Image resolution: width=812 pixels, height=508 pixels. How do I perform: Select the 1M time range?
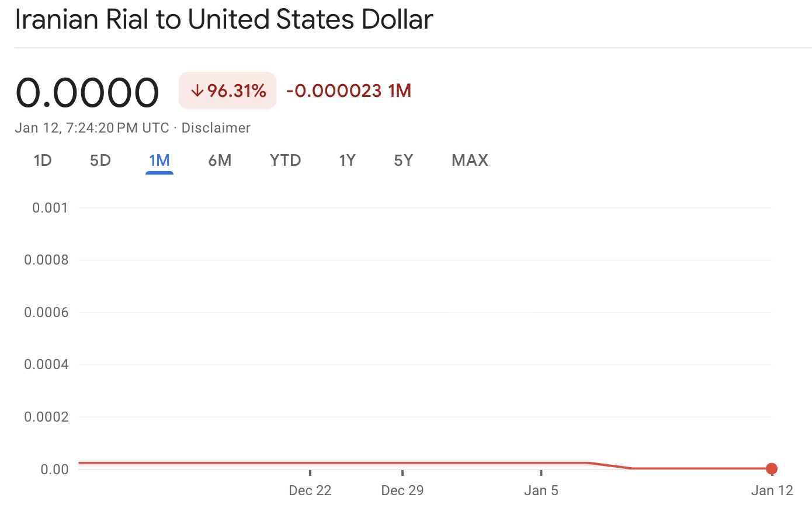[x=159, y=160]
